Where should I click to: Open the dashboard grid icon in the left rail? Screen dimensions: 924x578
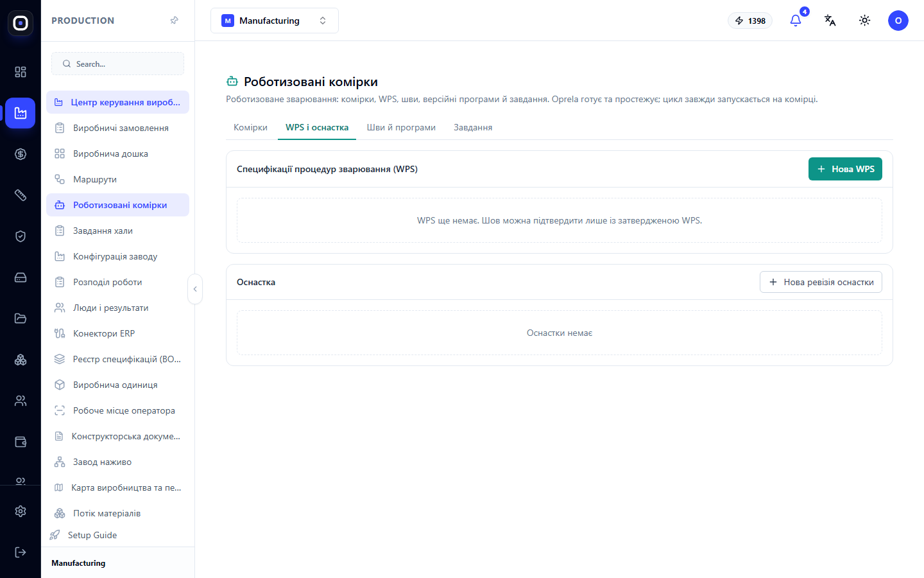pyautogui.click(x=21, y=72)
